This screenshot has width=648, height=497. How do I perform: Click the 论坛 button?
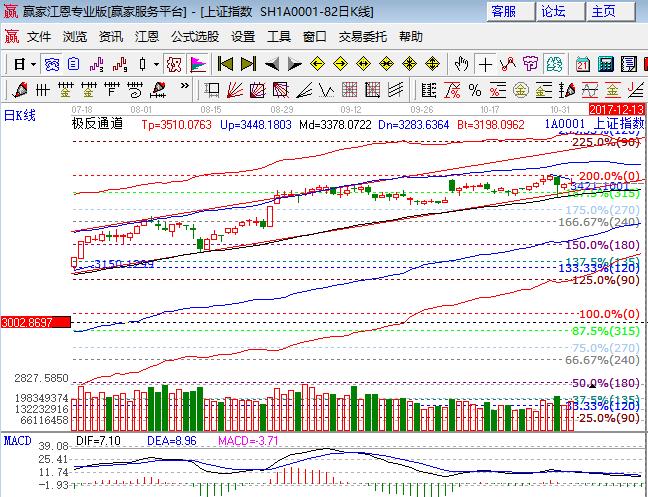(x=553, y=11)
